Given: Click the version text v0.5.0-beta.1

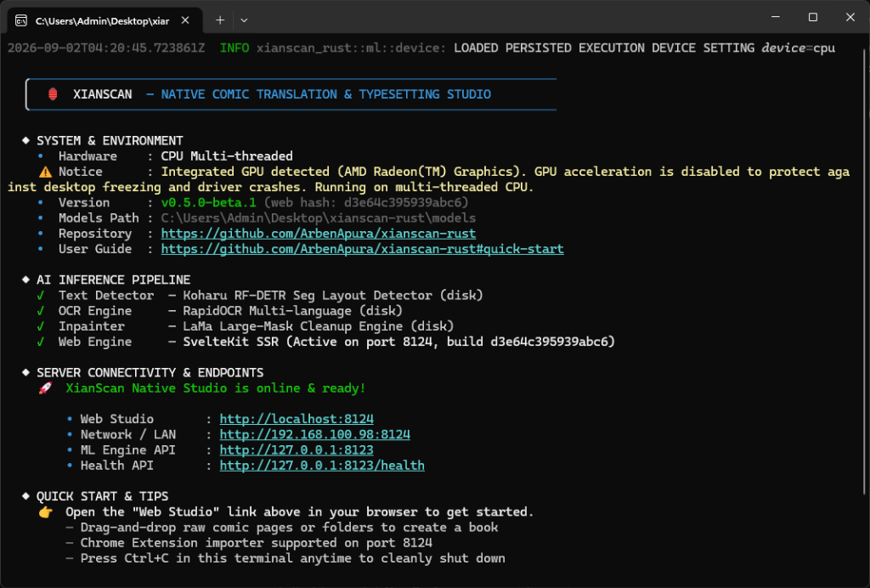Looking at the screenshot, I should tap(209, 202).
